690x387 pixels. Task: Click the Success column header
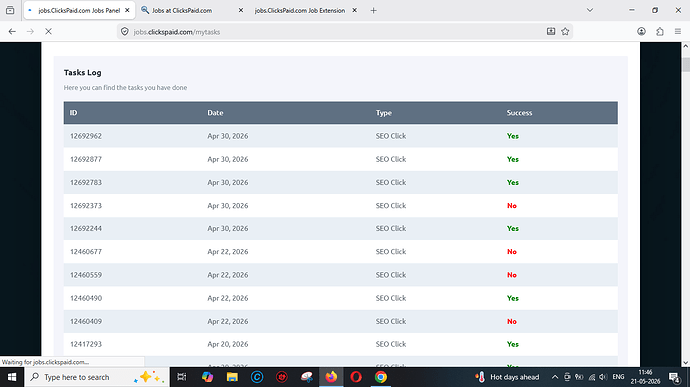pyautogui.click(x=519, y=113)
